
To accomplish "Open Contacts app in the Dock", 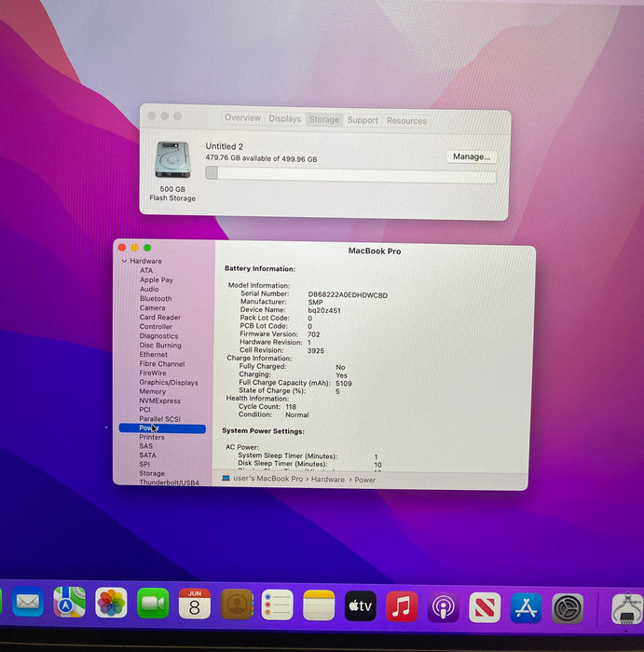I will (x=237, y=604).
